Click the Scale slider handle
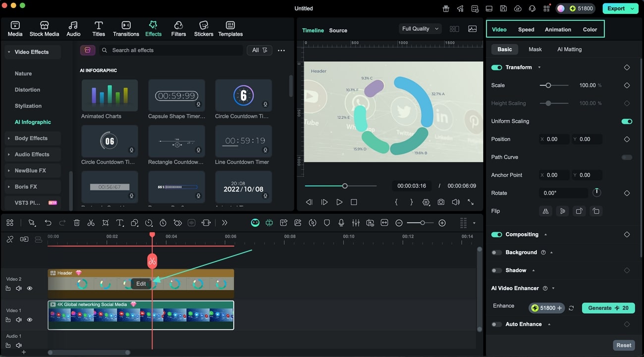 click(x=548, y=85)
